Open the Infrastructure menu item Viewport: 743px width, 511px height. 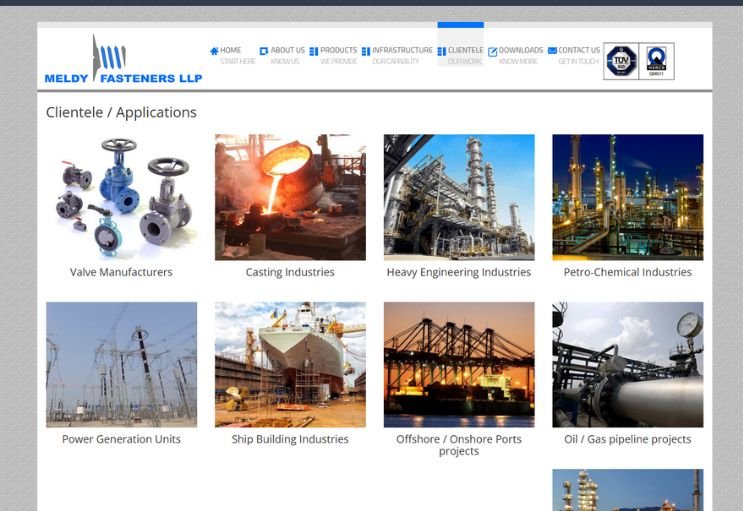point(397,55)
